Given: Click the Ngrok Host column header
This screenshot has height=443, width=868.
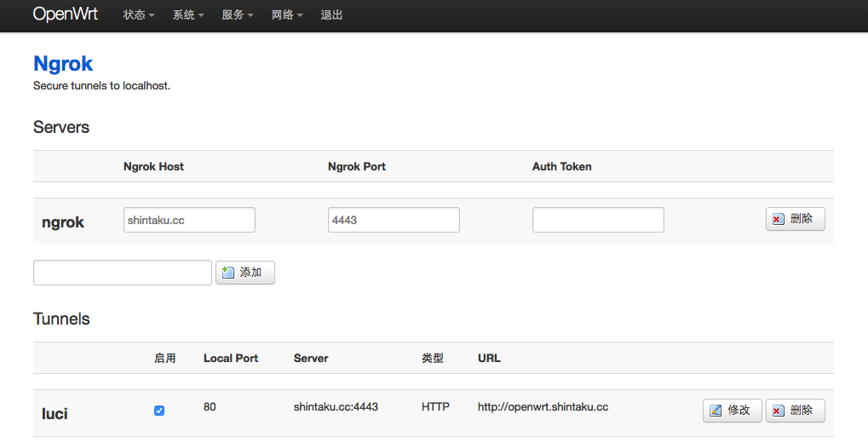Looking at the screenshot, I should (153, 167).
